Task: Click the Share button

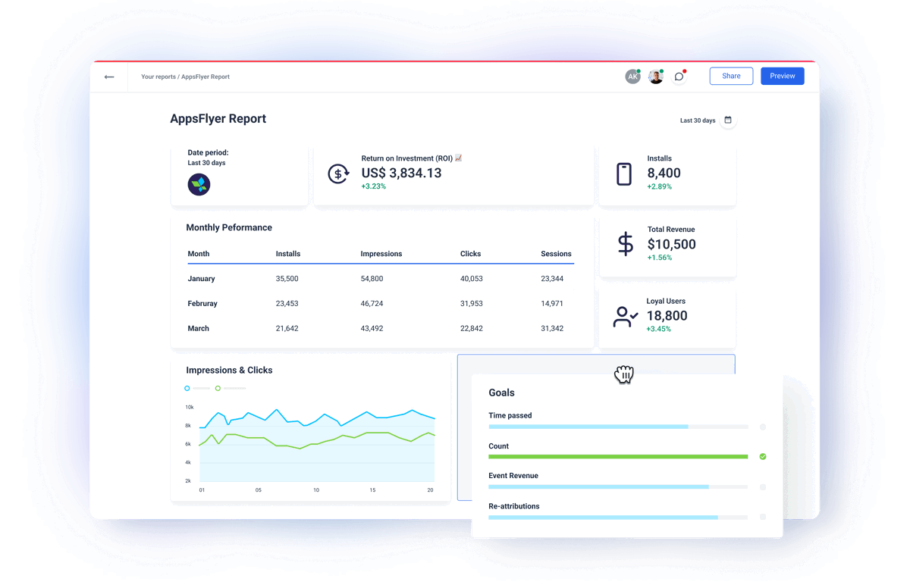Action: coord(730,76)
